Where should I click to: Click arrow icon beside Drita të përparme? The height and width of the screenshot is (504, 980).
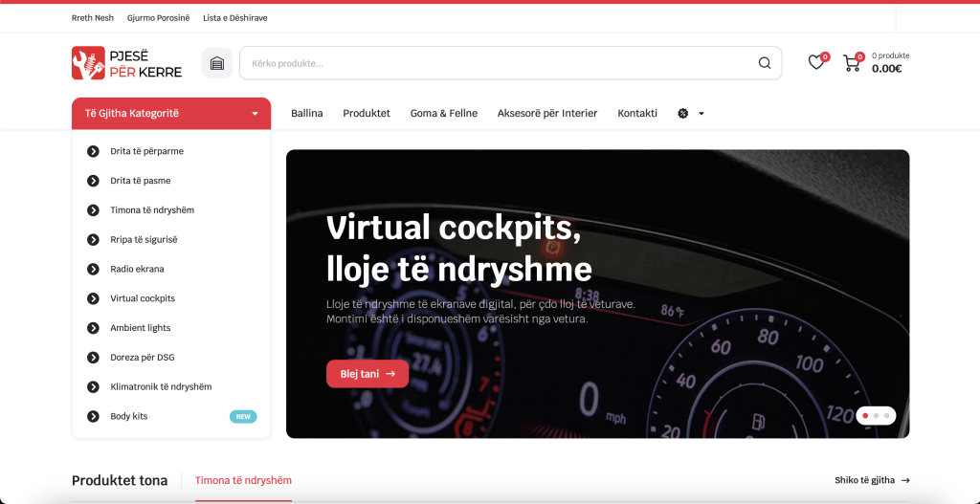pyautogui.click(x=93, y=151)
